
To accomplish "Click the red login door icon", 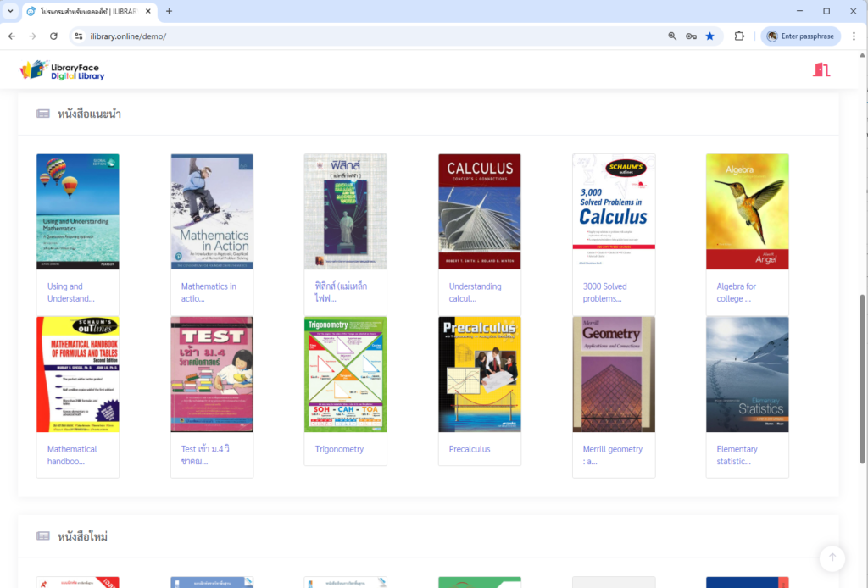I will coord(821,69).
